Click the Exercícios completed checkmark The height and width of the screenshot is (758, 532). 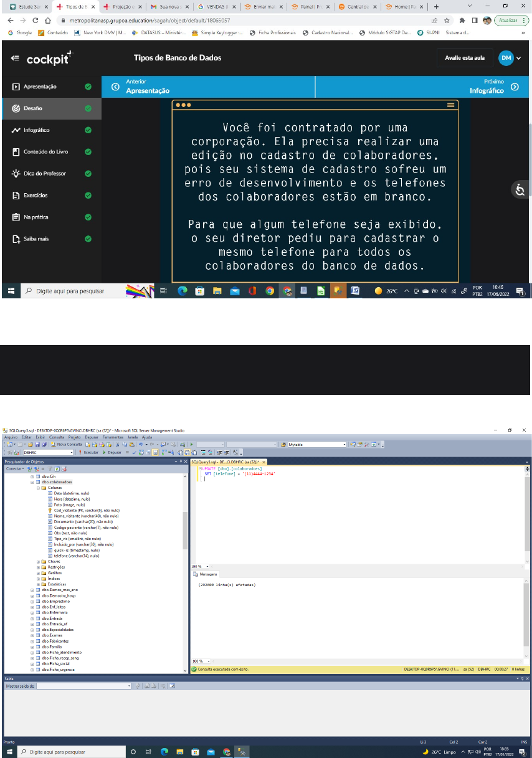(88, 196)
